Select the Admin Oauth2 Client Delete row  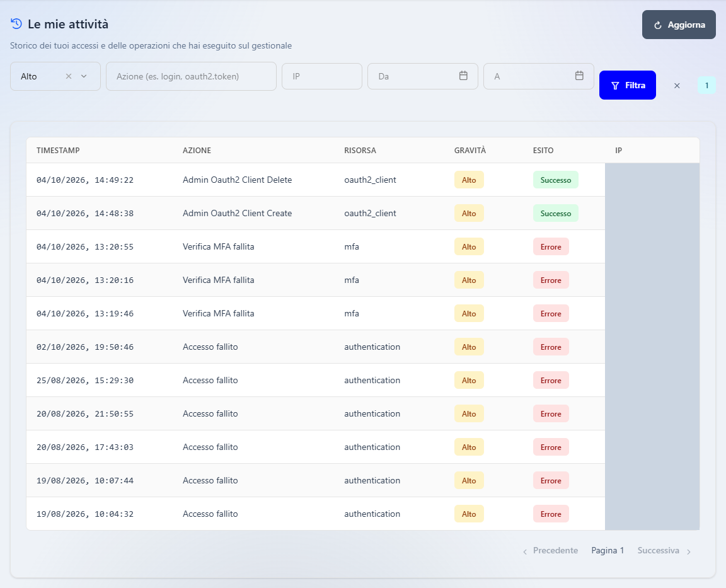point(316,180)
